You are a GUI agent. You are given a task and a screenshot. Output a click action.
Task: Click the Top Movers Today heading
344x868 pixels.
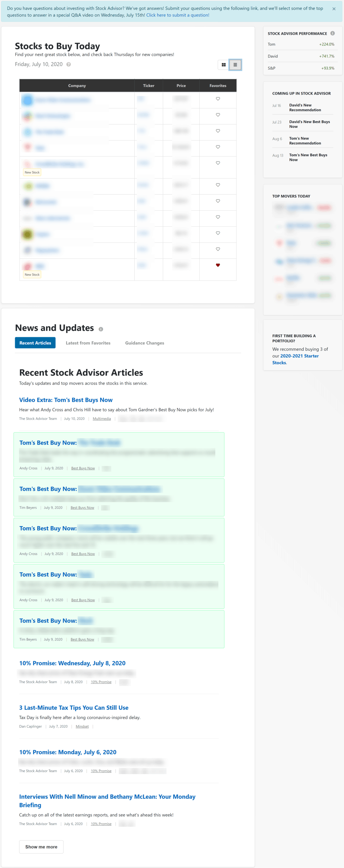tap(291, 196)
